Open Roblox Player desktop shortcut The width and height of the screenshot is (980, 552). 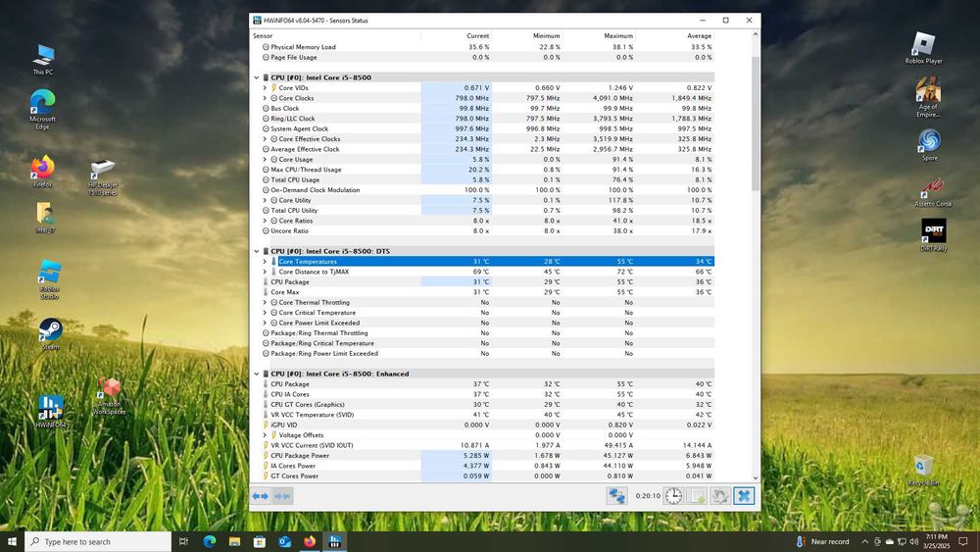(x=923, y=48)
